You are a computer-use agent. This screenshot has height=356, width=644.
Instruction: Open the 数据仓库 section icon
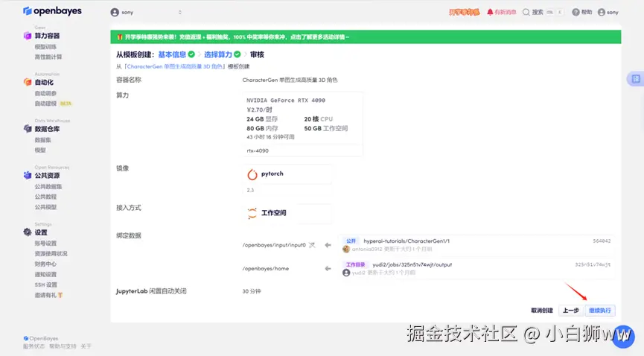pyautogui.click(x=28, y=129)
